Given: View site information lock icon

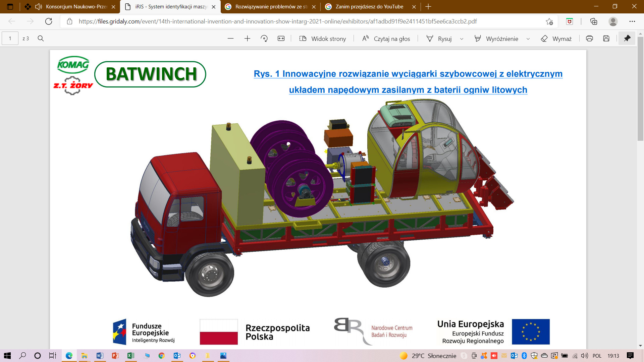Looking at the screenshot, I should pyautogui.click(x=69, y=21).
